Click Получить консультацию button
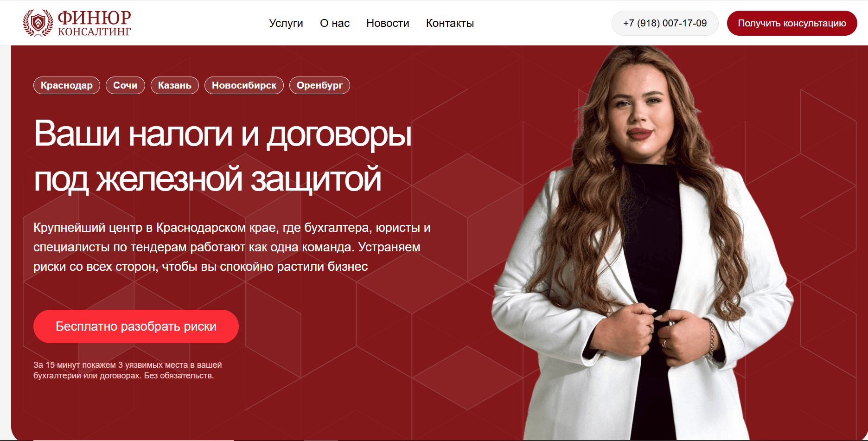868x441 pixels. tap(792, 23)
